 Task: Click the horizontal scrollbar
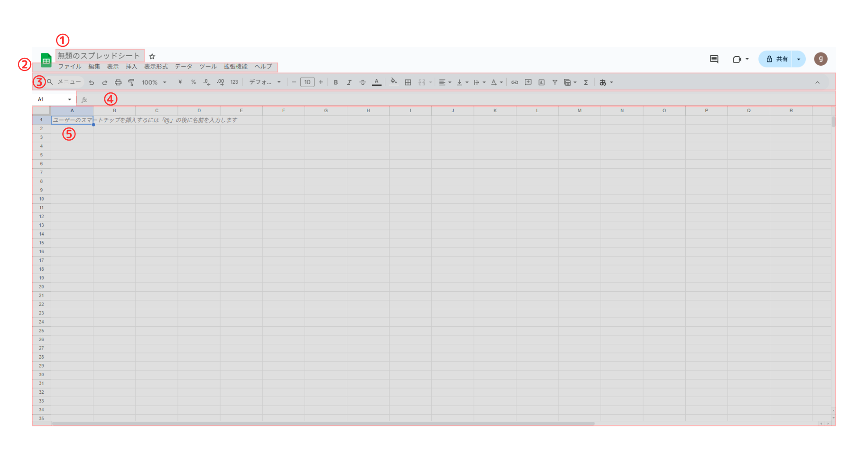[323, 424]
